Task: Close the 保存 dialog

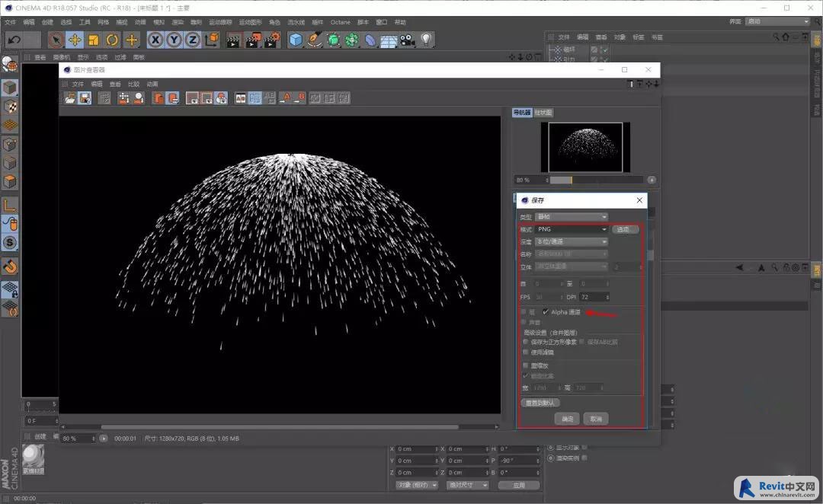Action: (639, 200)
